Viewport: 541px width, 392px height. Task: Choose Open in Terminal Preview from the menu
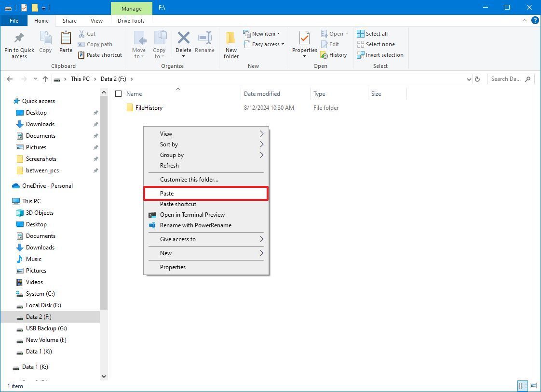192,214
